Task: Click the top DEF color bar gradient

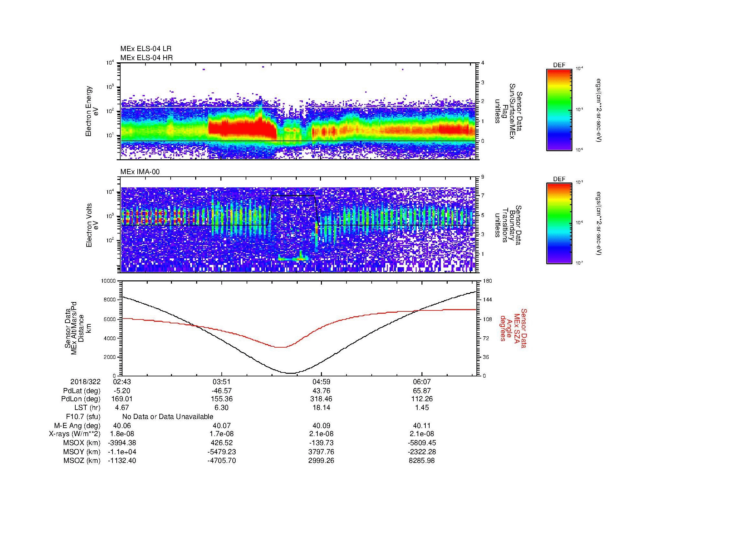Action: point(559,110)
